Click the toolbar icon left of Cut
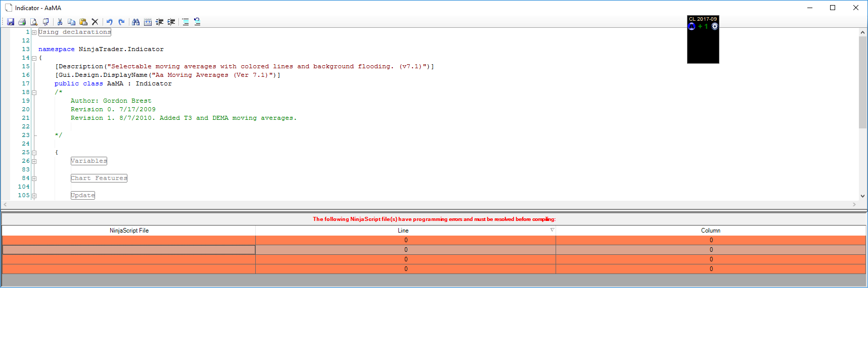The image size is (868, 364). click(x=46, y=22)
